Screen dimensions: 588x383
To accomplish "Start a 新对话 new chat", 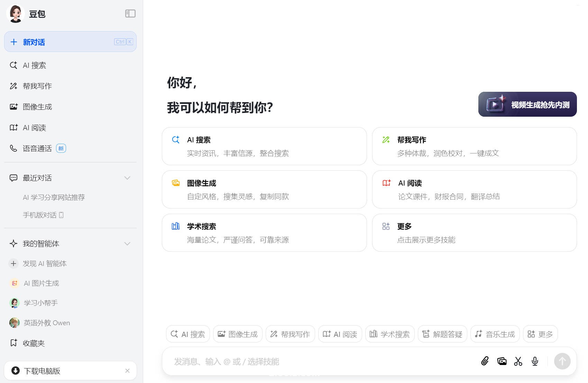I will pos(70,42).
